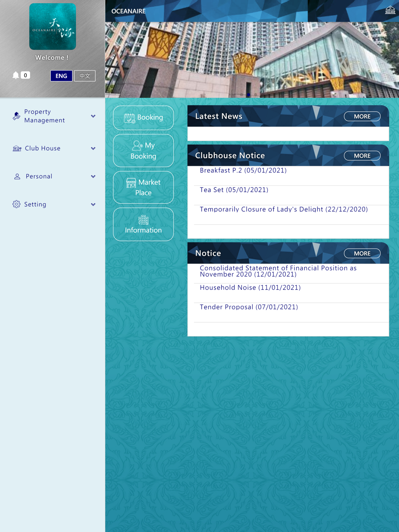Click the Personal user icon
Screen dimensions: 399x532
pos(17,176)
